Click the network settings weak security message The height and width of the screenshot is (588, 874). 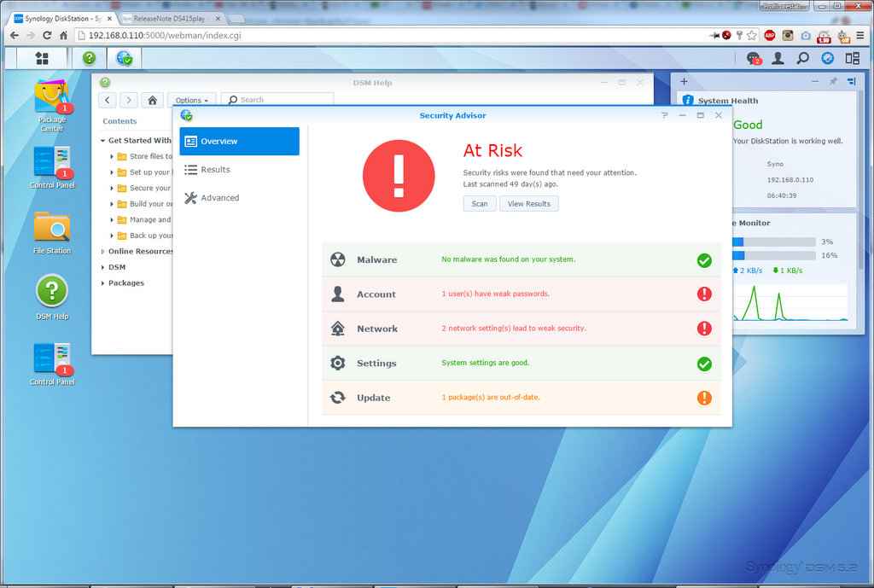click(514, 329)
